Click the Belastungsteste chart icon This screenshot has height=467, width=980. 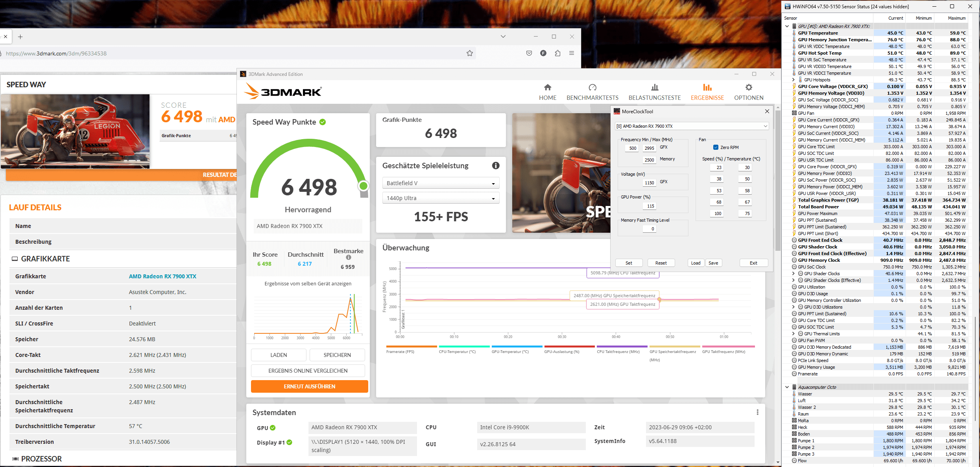point(654,87)
